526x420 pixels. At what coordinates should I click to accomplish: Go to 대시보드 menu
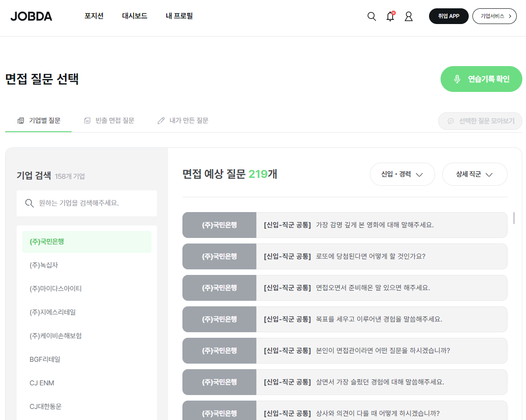(134, 16)
